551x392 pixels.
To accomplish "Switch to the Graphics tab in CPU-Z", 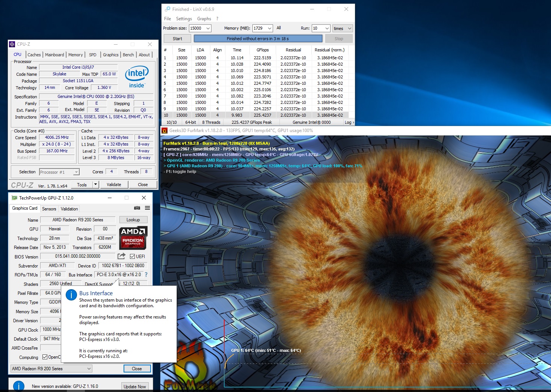I will point(111,55).
